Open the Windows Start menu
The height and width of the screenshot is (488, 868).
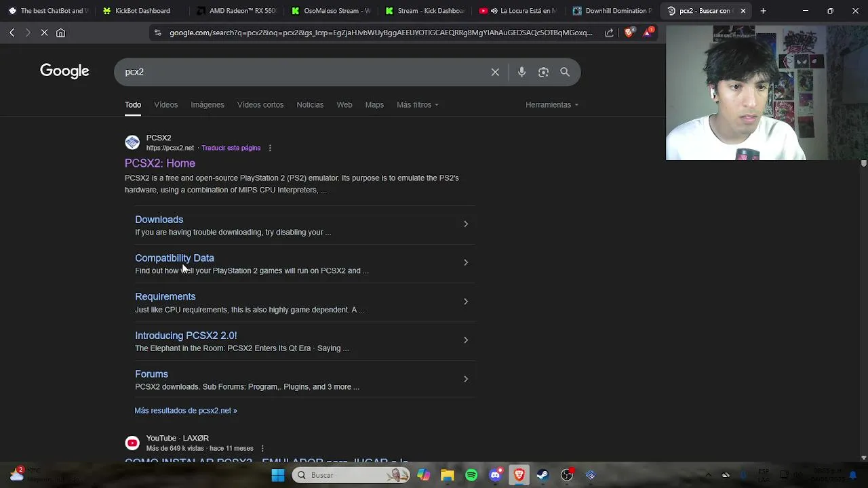pos(278,475)
